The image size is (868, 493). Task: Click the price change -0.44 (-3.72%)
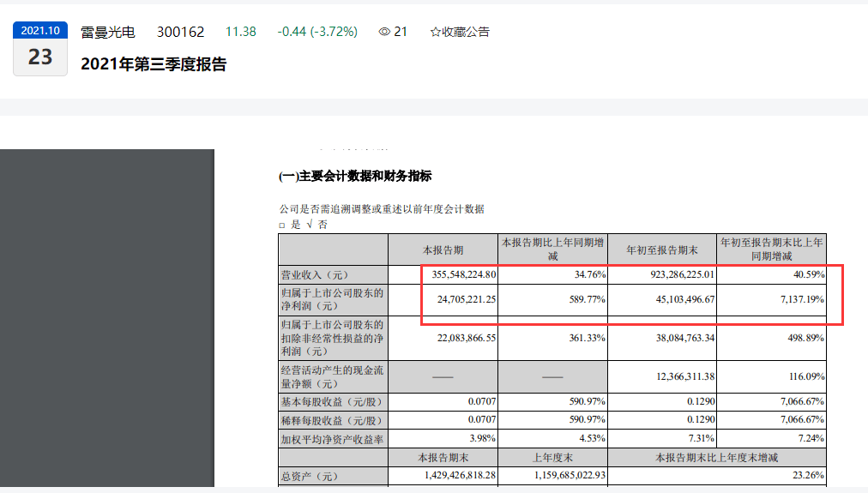316,32
